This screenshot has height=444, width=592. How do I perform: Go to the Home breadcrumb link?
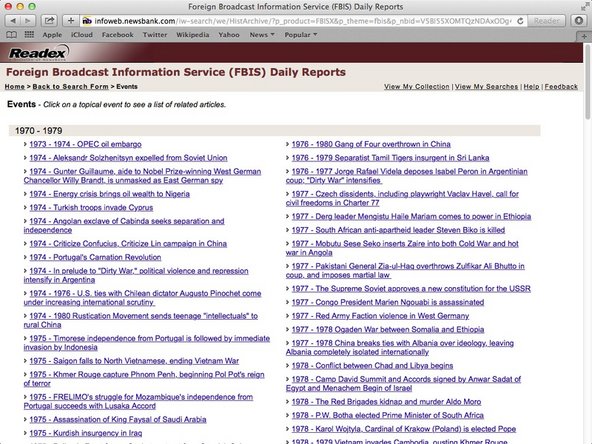click(14, 86)
